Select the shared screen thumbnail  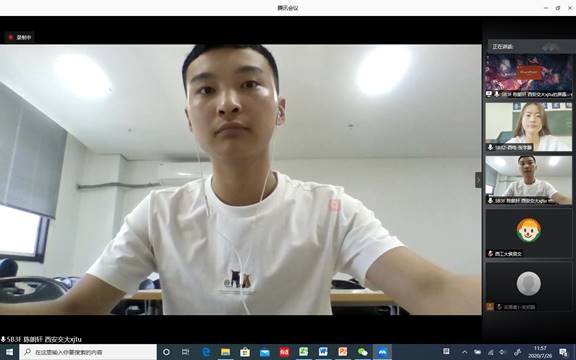529,76
